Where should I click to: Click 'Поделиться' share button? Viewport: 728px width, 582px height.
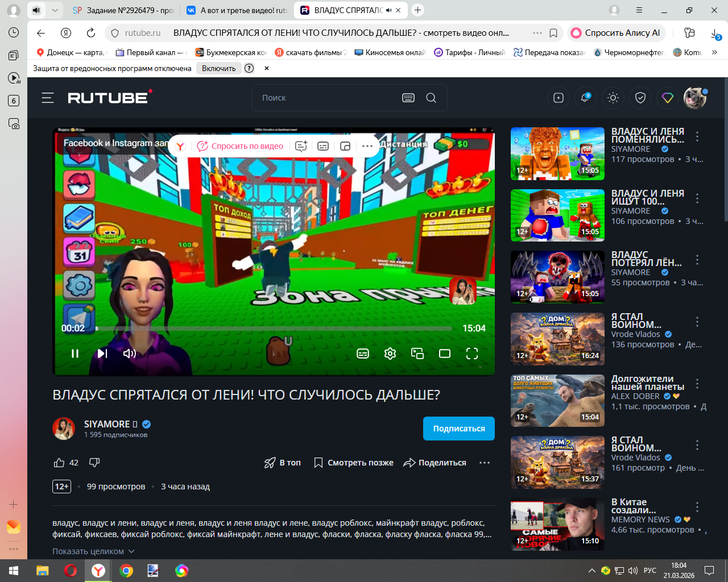pyautogui.click(x=435, y=463)
